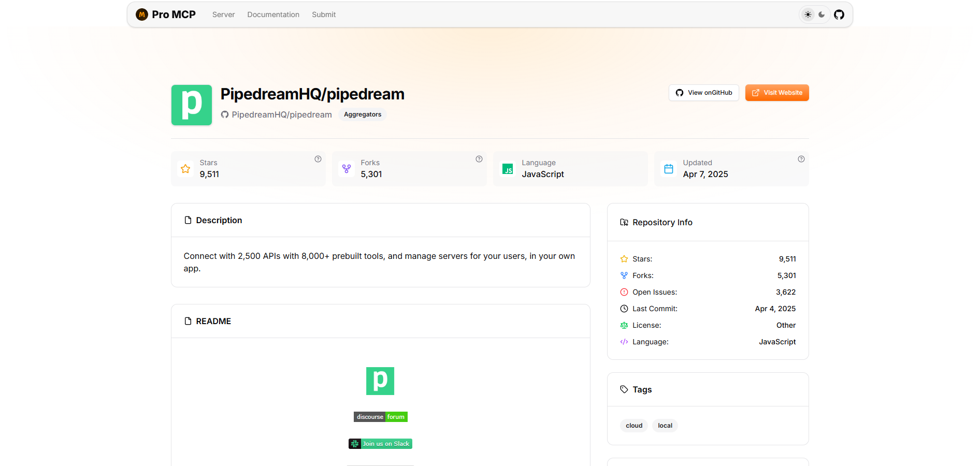Click the JS language icon
Viewport: 980px width, 466px height.
click(x=508, y=169)
